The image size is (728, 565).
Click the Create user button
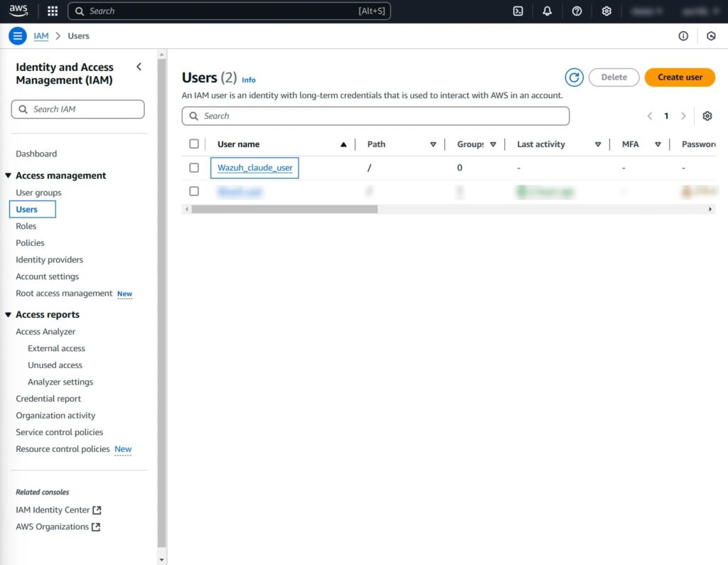680,77
